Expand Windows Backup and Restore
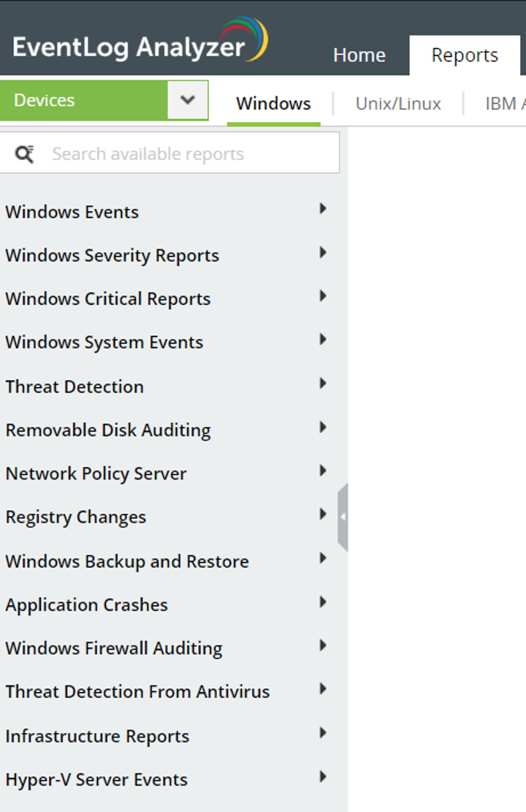This screenshot has width=526, height=812. coord(322,558)
